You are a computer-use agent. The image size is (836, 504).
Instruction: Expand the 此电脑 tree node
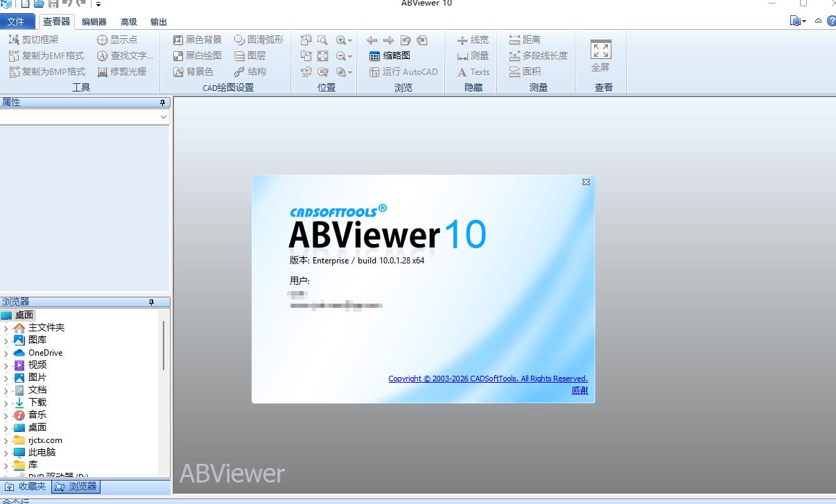pyautogui.click(x=6, y=453)
